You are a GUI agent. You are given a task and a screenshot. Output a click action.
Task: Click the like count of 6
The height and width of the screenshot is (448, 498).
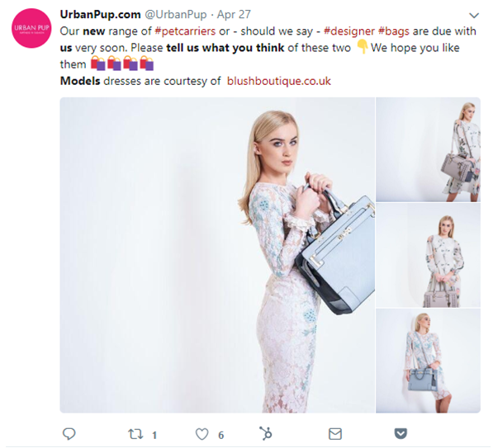(221, 435)
